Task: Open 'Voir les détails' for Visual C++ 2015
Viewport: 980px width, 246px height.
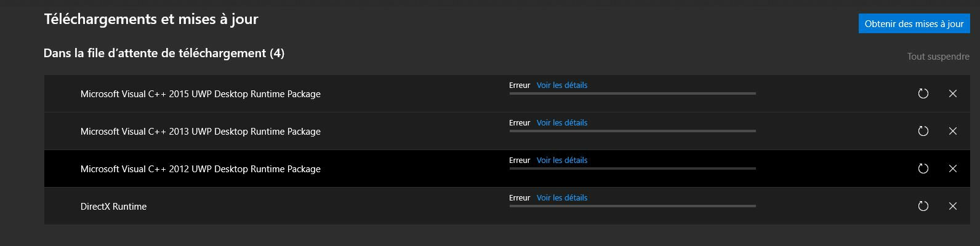Action: pyautogui.click(x=562, y=85)
